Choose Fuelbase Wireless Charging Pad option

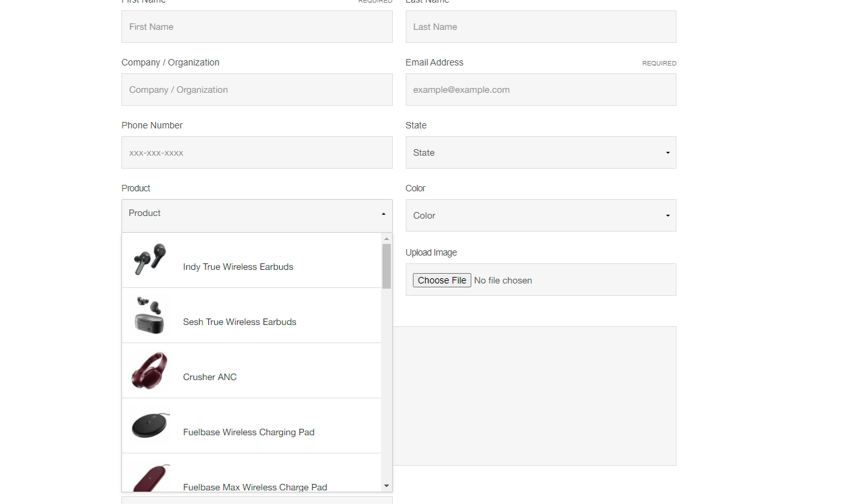pos(251,426)
